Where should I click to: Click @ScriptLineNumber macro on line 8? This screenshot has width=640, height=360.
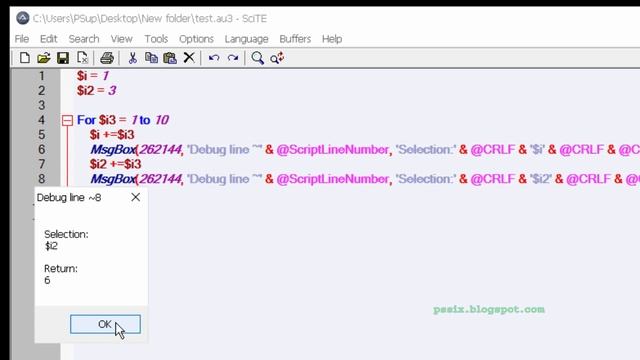333,179
